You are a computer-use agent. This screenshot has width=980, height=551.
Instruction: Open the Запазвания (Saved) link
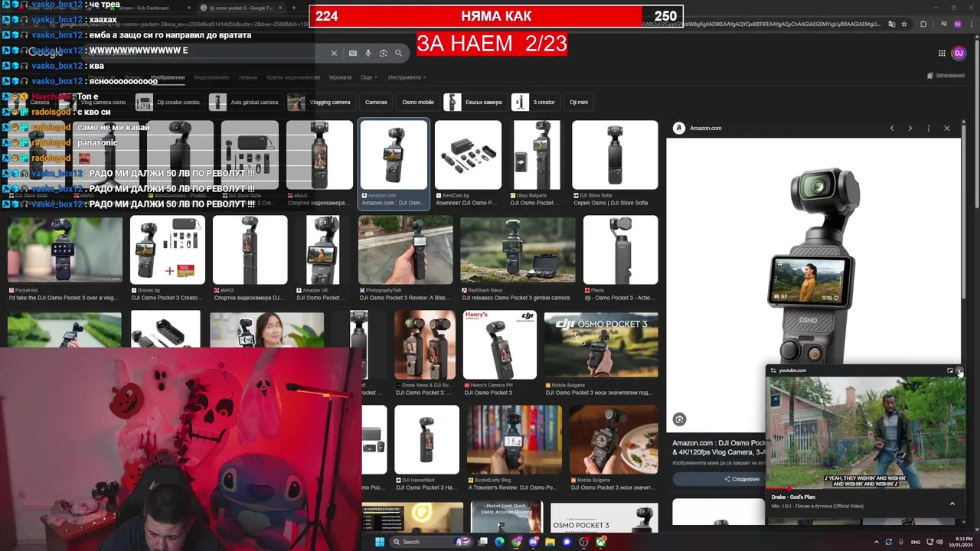click(946, 75)
